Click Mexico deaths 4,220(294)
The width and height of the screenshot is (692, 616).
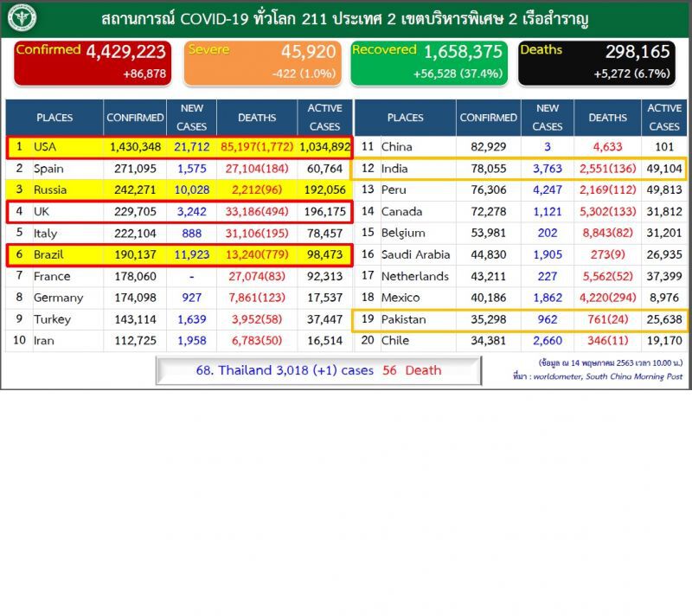click(x=607, y=298)
